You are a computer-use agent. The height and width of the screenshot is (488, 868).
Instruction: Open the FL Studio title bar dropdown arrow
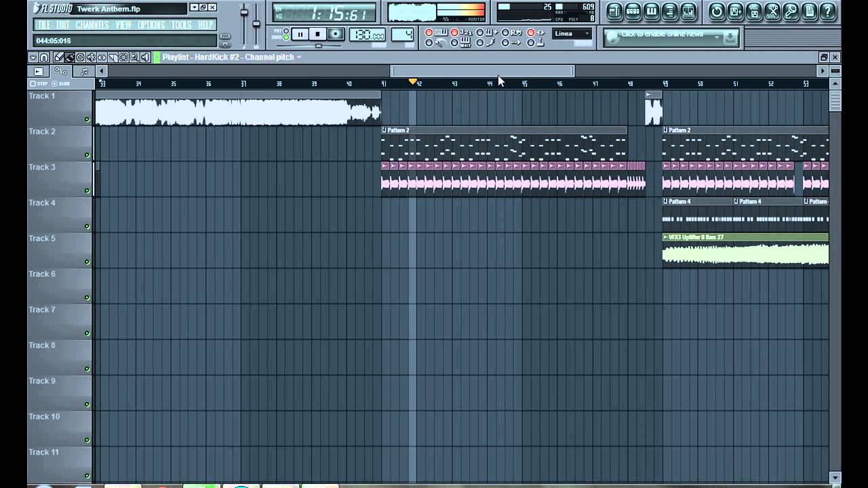(x=194, y=7)
